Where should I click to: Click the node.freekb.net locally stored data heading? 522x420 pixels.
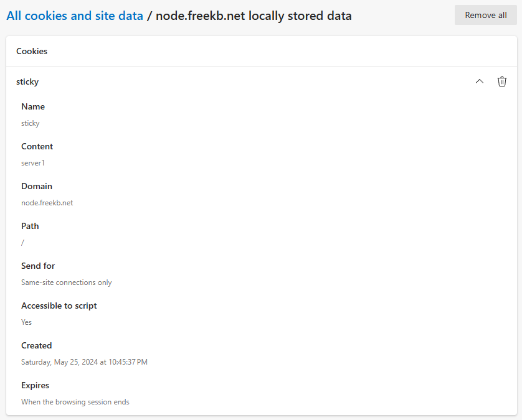254,16
